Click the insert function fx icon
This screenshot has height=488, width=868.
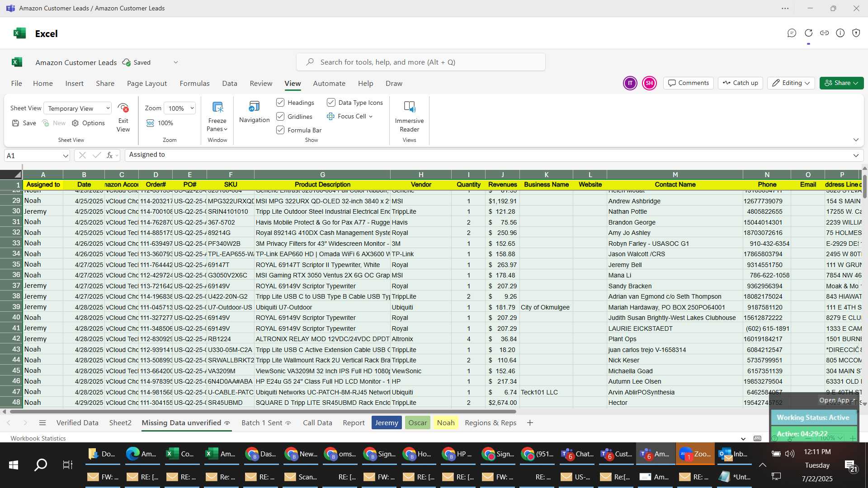(x=109, y=155)
